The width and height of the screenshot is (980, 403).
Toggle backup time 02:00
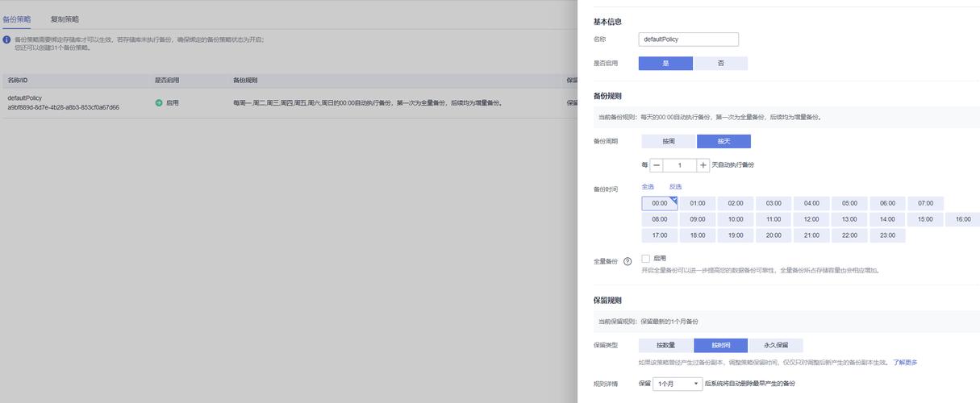736,203
